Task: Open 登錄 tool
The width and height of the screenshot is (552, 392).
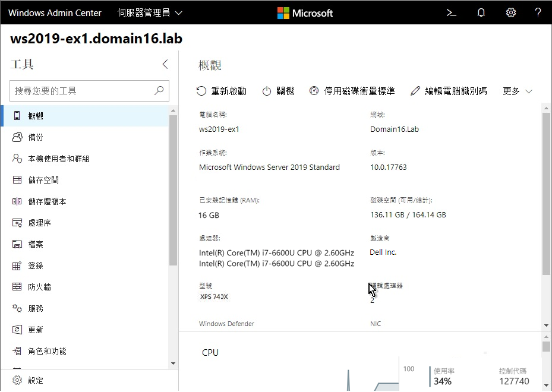Action: point(85,265)
